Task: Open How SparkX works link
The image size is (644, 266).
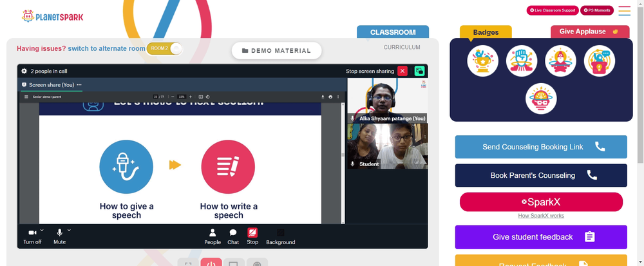Action: [541, 216]
